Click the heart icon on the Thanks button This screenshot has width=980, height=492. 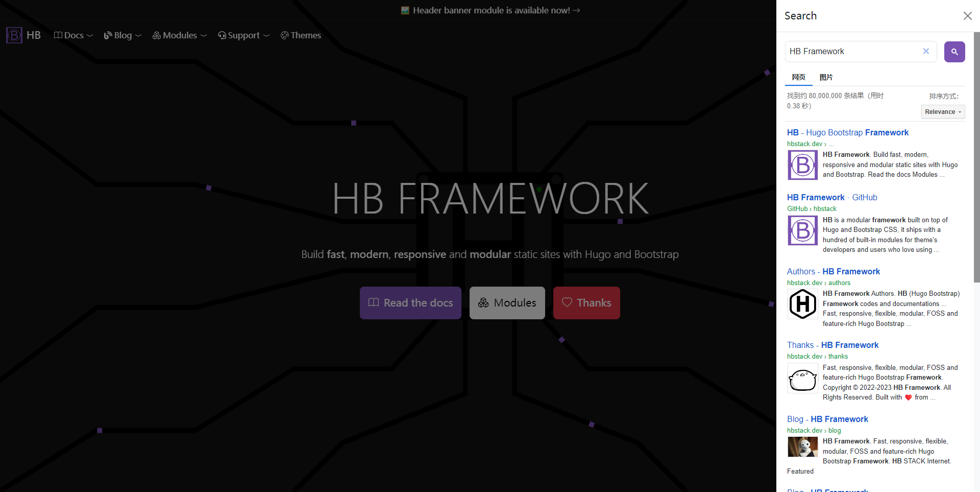[x=567, y=302]
